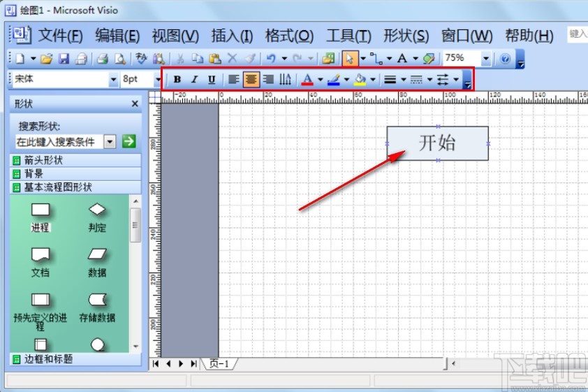The image size is (588, 392).
Task: Open the font name dropdown (宋体)
Action: pos(113,80)
